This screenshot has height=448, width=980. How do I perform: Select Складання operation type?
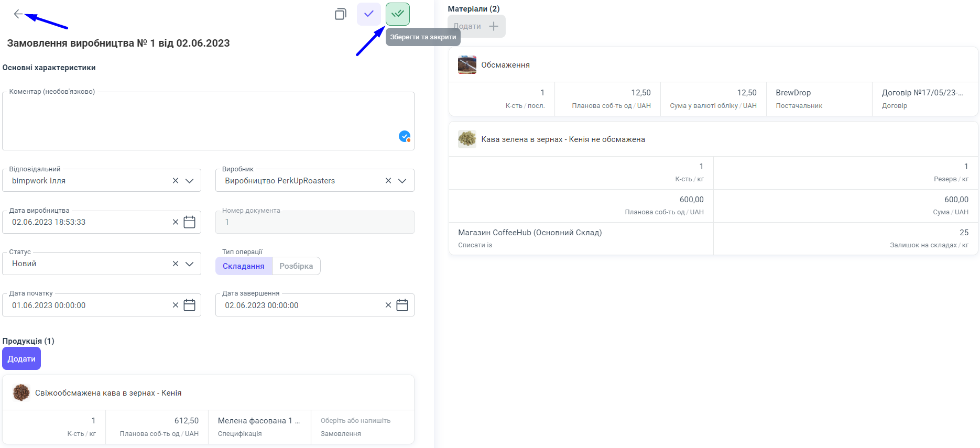[x=244, y=266]
